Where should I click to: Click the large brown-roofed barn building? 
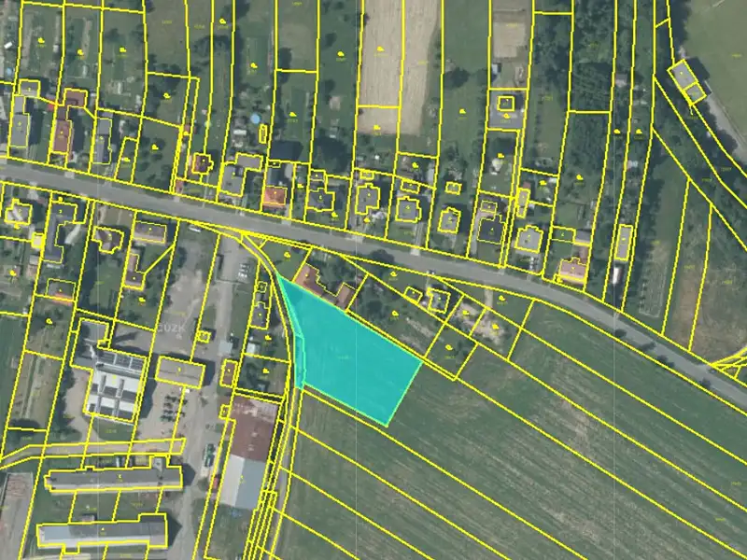pyautogui.click(x=254, y=428)
